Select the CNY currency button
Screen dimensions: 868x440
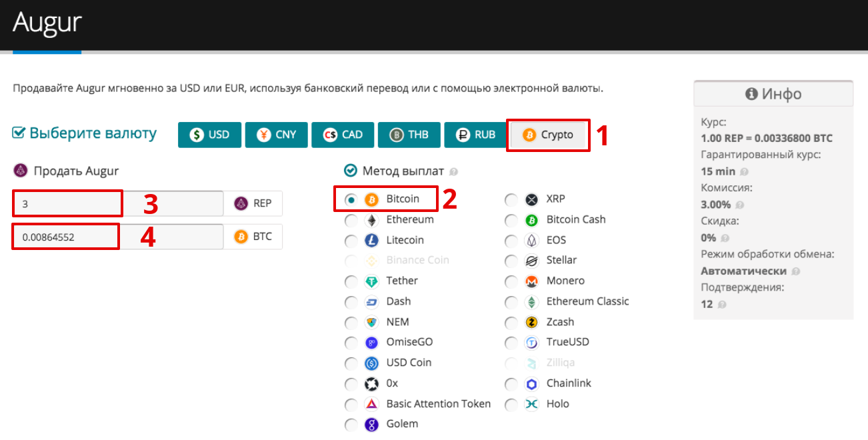(275, 135)
